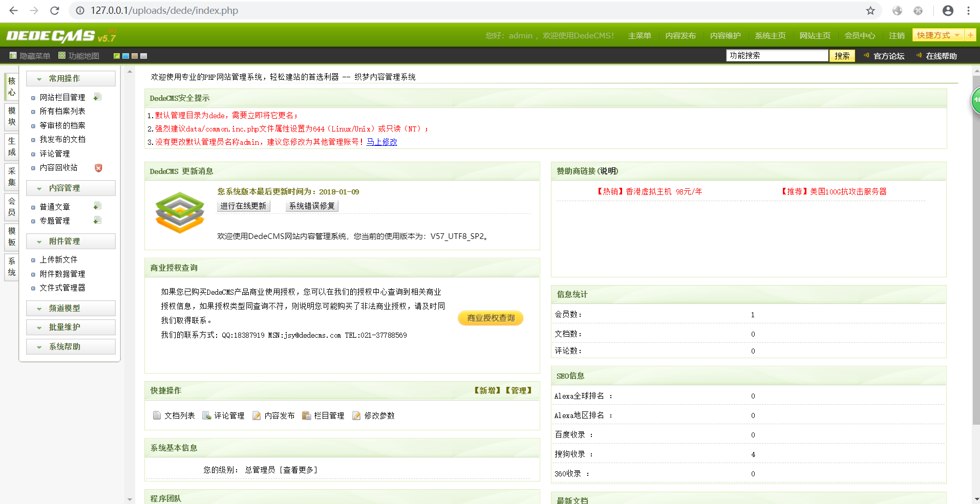Image resolution: width=980 pixels, height=504 pixels.
Task: Expand the 批量维护 menu section
Action: [71, 327]
